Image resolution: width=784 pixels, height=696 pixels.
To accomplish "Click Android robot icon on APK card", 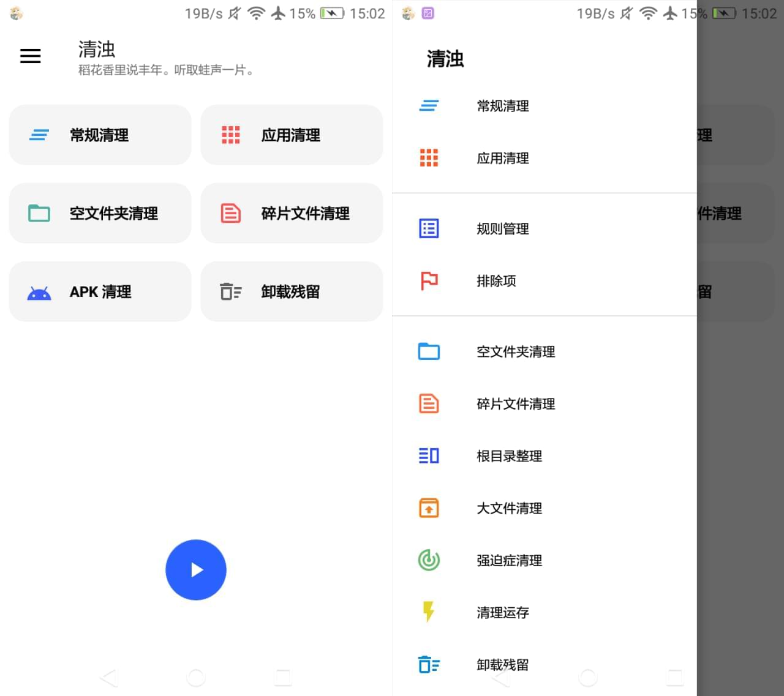I will tap(39, 293).
